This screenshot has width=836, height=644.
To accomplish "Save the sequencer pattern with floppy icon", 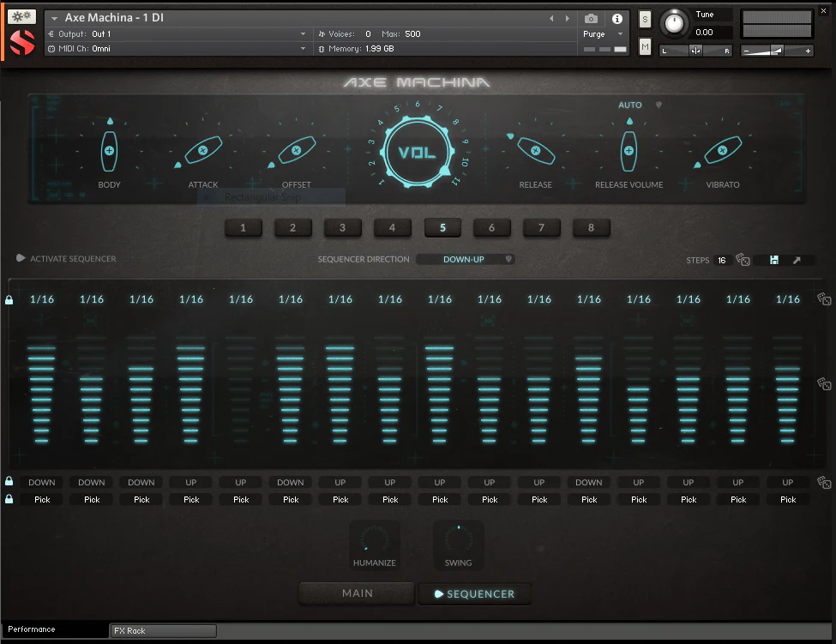I will tap(774, 260).
